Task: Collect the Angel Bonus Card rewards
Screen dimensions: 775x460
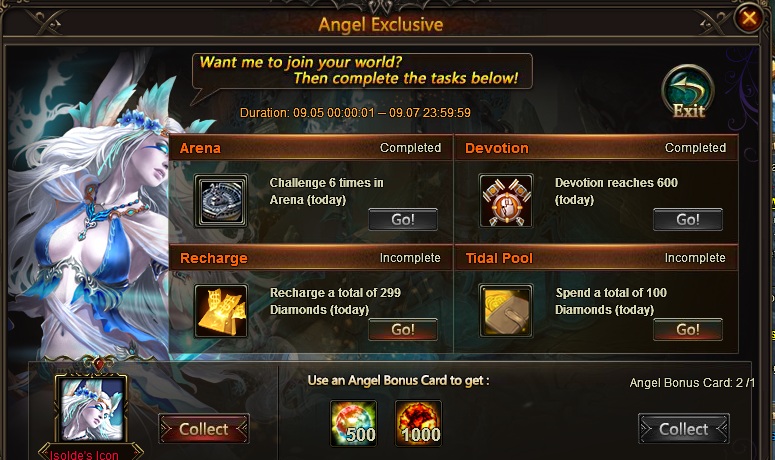Action: pyautogui.click(x=684, y=428)
